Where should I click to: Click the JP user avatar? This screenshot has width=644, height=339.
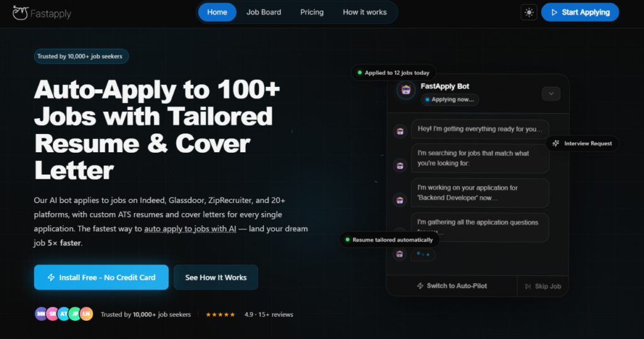(75, 314)
